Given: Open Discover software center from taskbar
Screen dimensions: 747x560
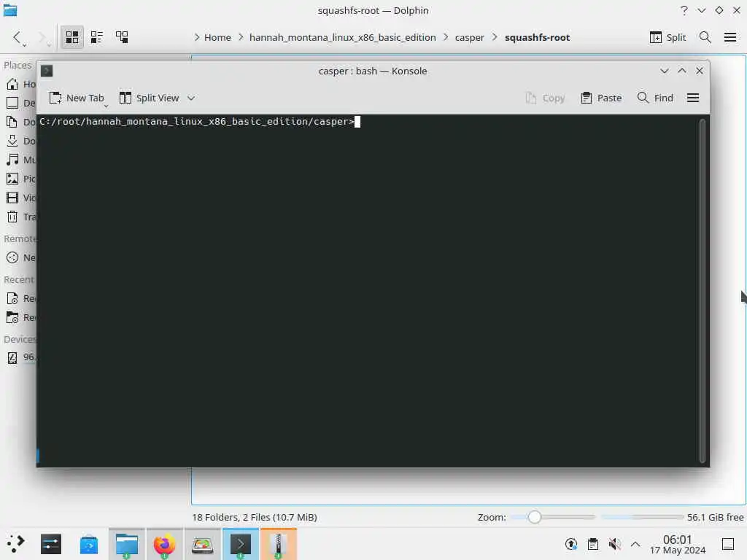Looking at the screenshot, I should 89,544.
